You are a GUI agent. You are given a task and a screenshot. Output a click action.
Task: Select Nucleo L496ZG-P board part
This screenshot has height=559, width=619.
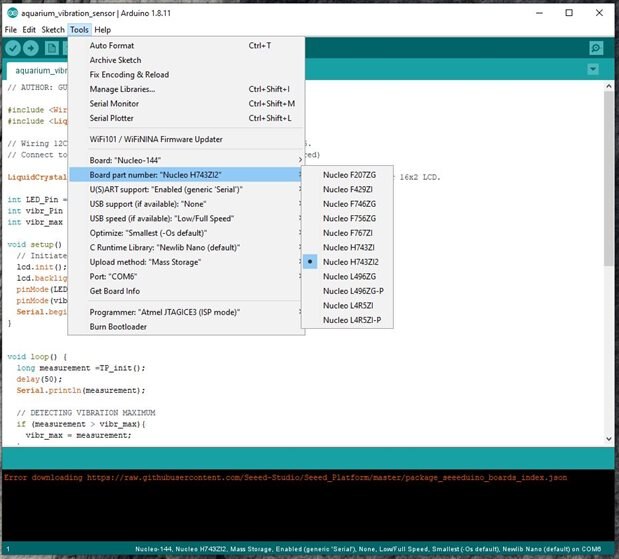[353, 290]
